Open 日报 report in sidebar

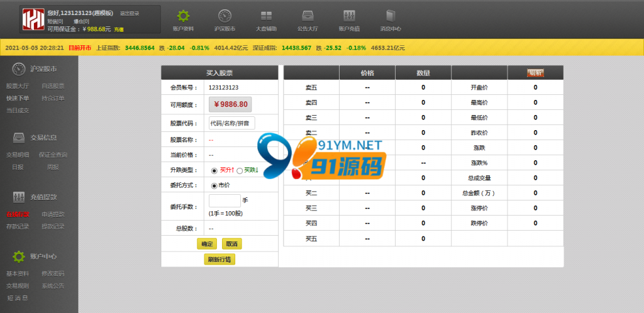pyautogui.click(x=18, y=167)
